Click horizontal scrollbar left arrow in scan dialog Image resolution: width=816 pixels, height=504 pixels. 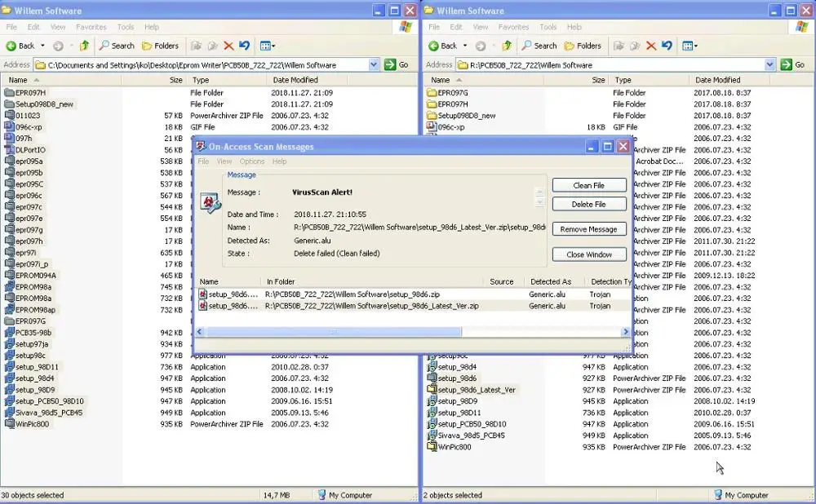199,331
